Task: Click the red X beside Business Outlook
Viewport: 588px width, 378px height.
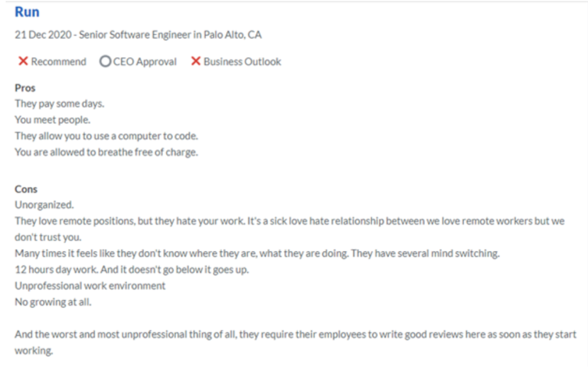Action: coord(196,61)
